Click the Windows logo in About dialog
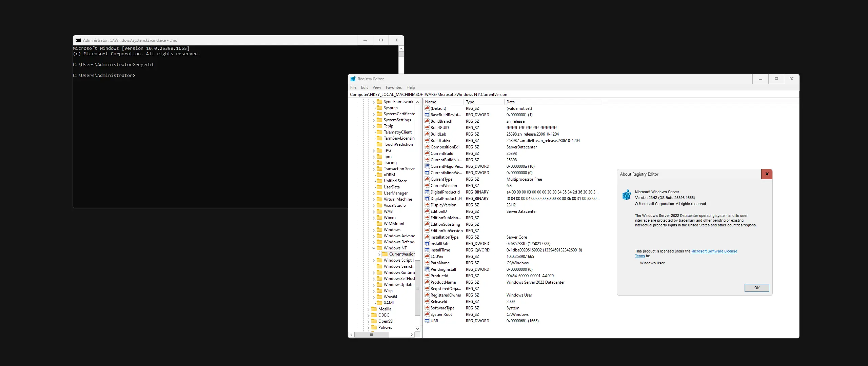Image resolution: width=868 pixels, height=366 pixels. tap(626, 195)
